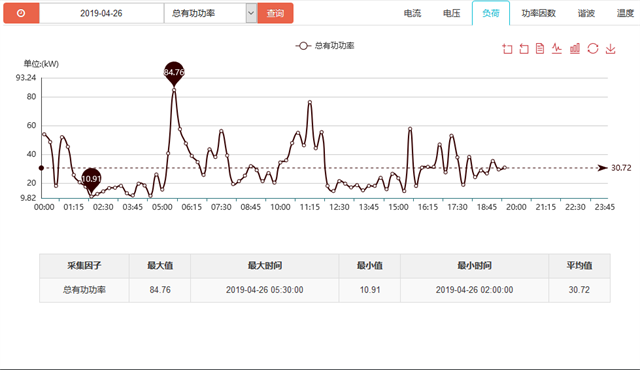640x370 pixels.
Task: Open data view document icon
Action: 540,49
